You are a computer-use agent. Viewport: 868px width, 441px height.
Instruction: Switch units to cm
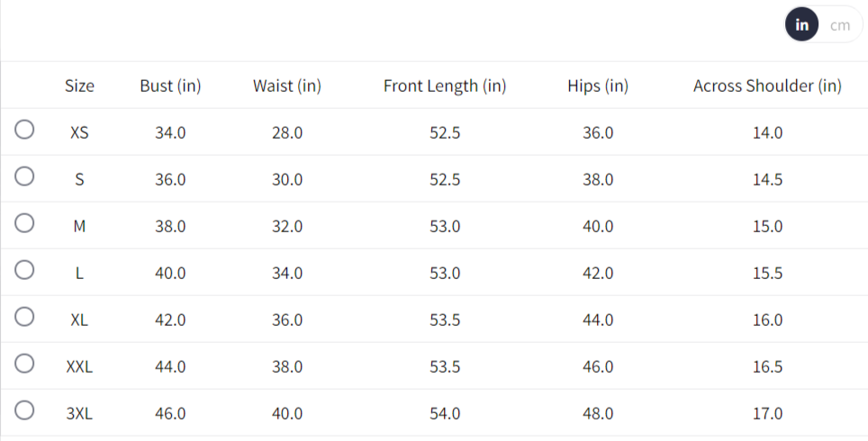point(839,25)
